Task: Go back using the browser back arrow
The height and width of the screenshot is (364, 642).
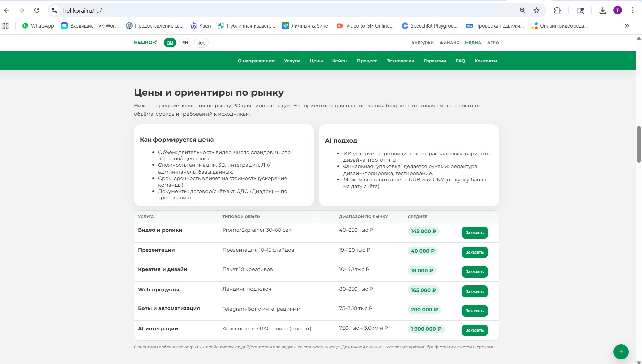Action: pyautogui.click(x=7, y=10)
